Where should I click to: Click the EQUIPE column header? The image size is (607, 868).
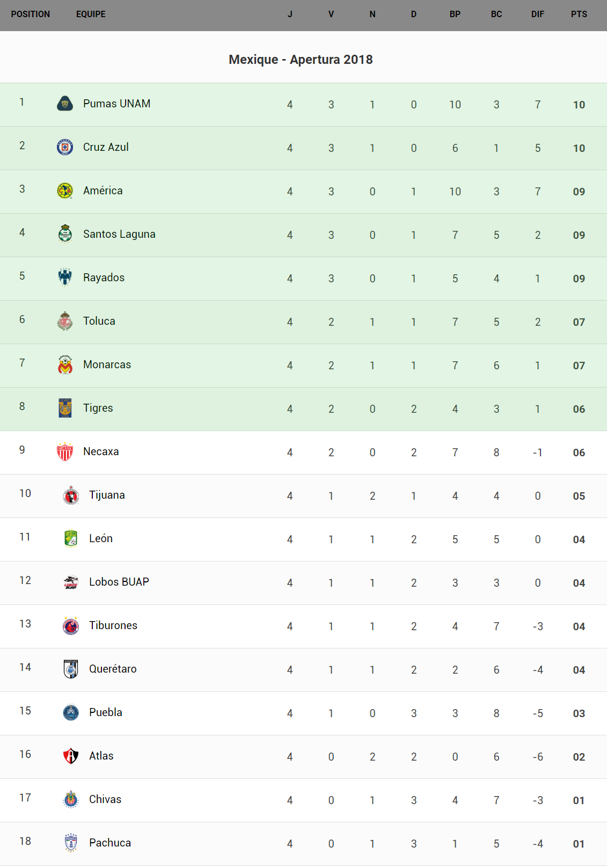[91, 14]
